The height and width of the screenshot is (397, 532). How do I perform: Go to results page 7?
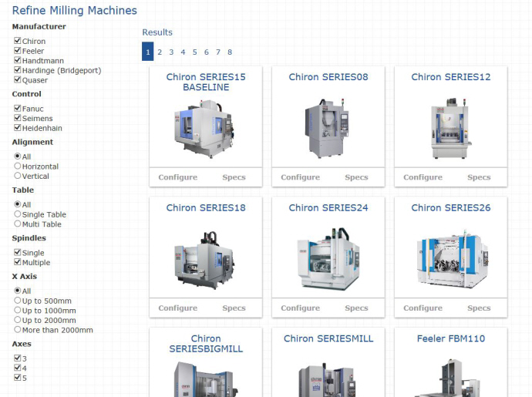[218, 52]
